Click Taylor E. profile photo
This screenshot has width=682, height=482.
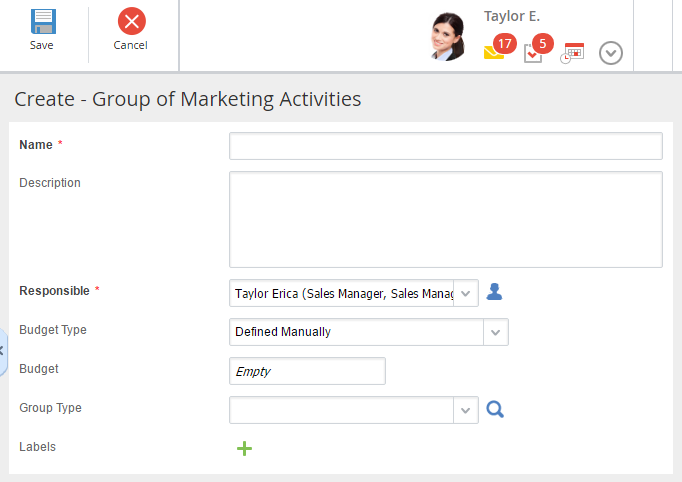449,37
